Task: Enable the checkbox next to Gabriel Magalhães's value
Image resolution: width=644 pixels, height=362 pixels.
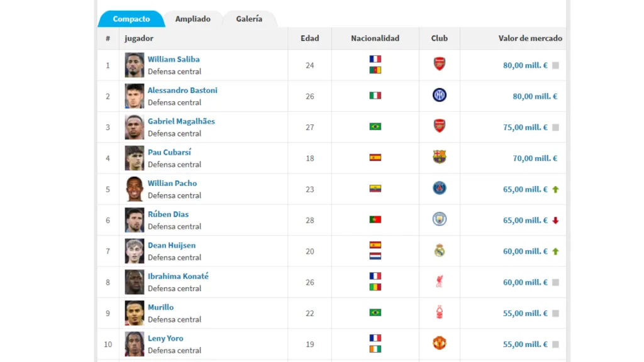Action: coord(554,127)
